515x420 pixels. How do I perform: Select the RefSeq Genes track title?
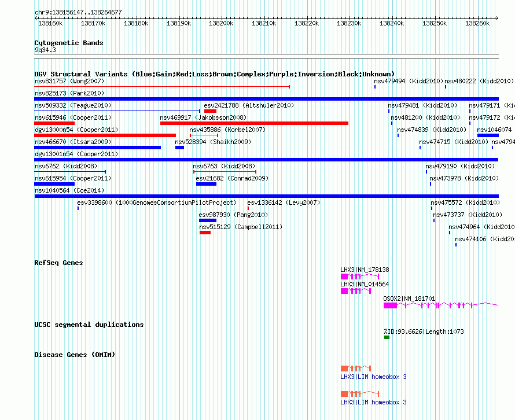pos(58,263)
